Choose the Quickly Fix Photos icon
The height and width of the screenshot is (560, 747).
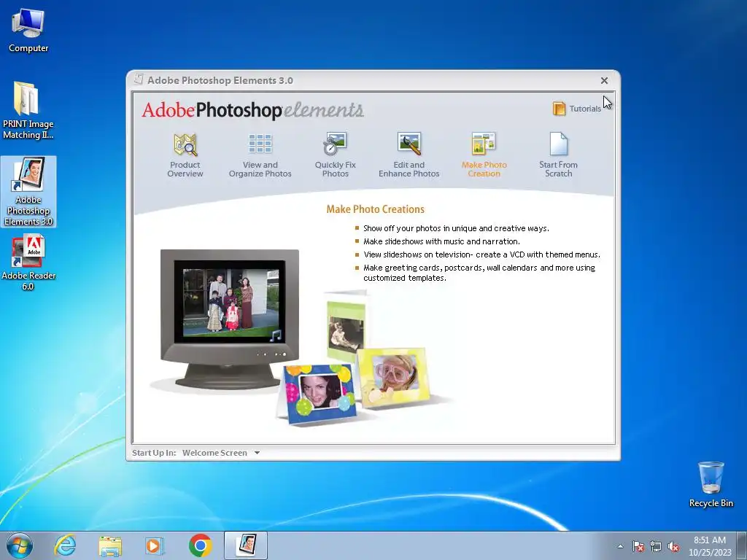click(335, 144)
